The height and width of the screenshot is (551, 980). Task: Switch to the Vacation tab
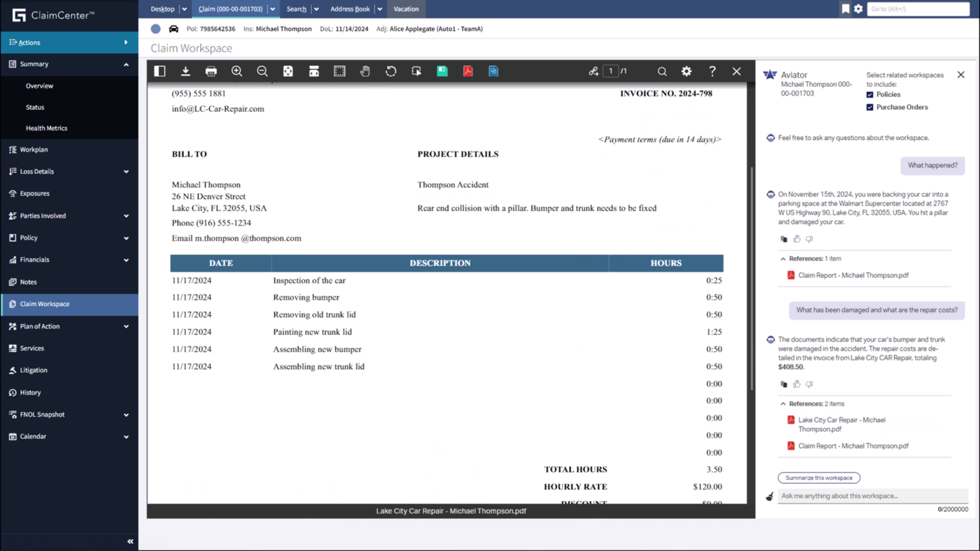tap(406, 9)
